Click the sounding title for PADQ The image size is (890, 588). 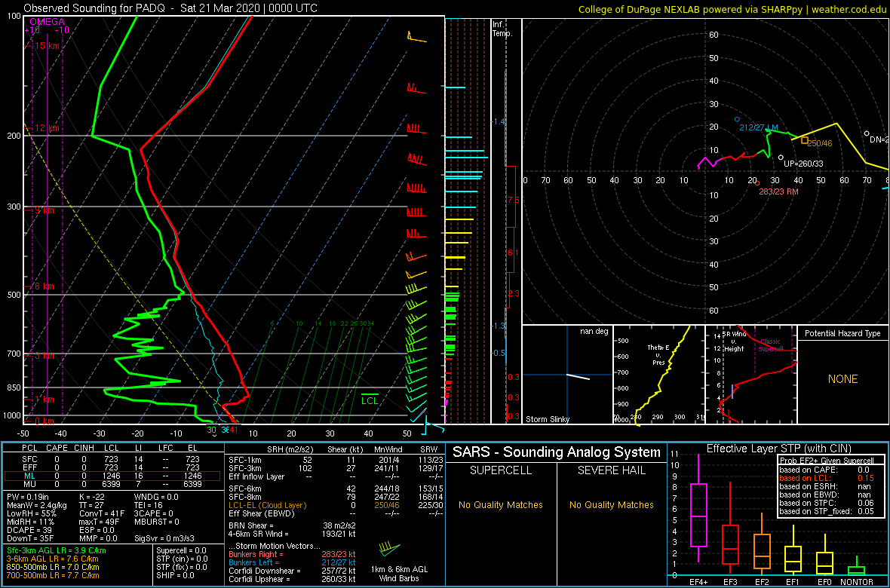point(170,8)
